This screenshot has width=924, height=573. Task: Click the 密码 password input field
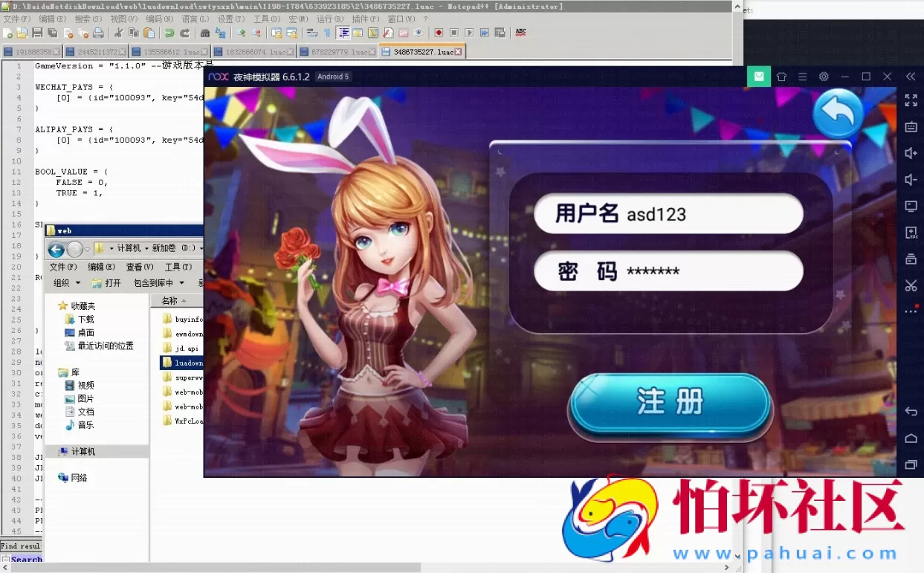coord(668,271)
